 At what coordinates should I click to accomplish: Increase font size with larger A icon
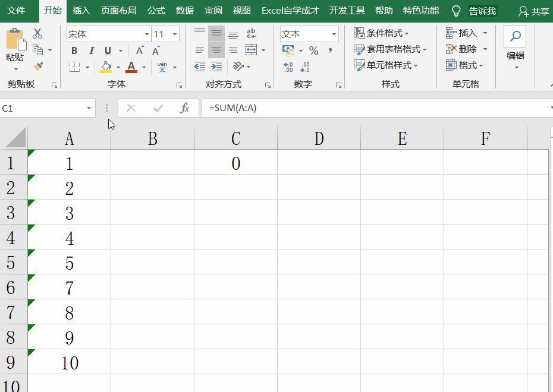[x=140, y=50]
